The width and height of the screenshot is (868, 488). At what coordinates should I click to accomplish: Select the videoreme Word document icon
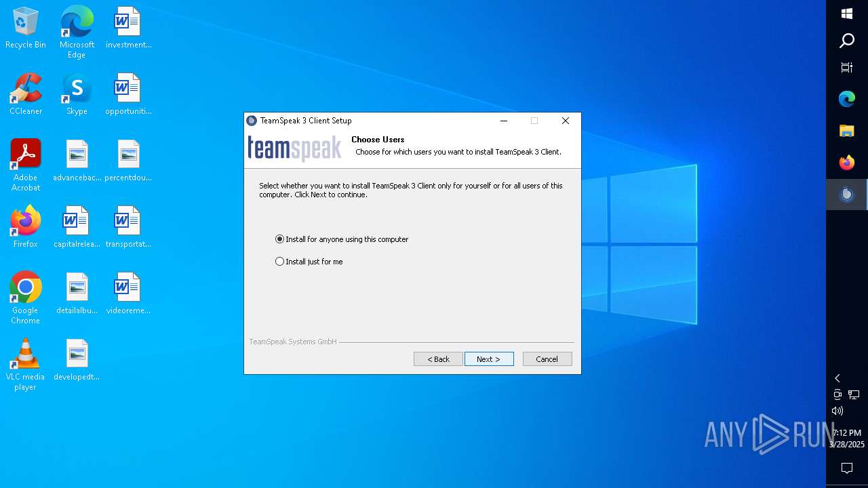(x=128, y=293)
